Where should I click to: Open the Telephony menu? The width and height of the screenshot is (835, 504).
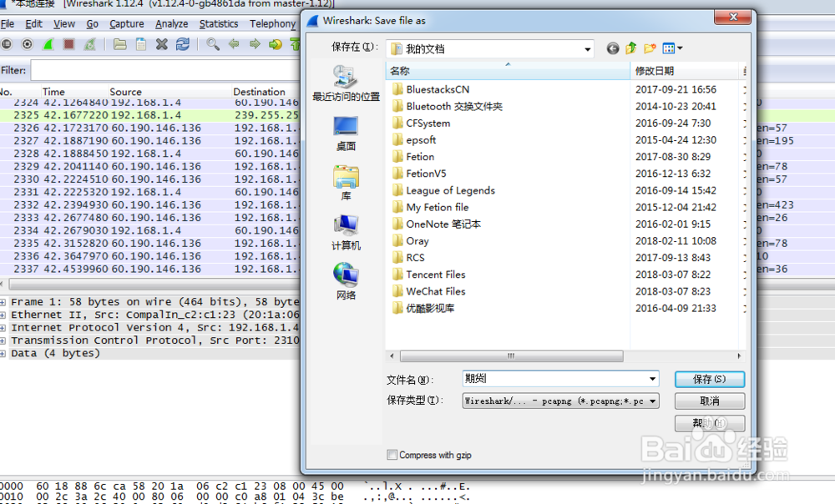tap(273, 24)
